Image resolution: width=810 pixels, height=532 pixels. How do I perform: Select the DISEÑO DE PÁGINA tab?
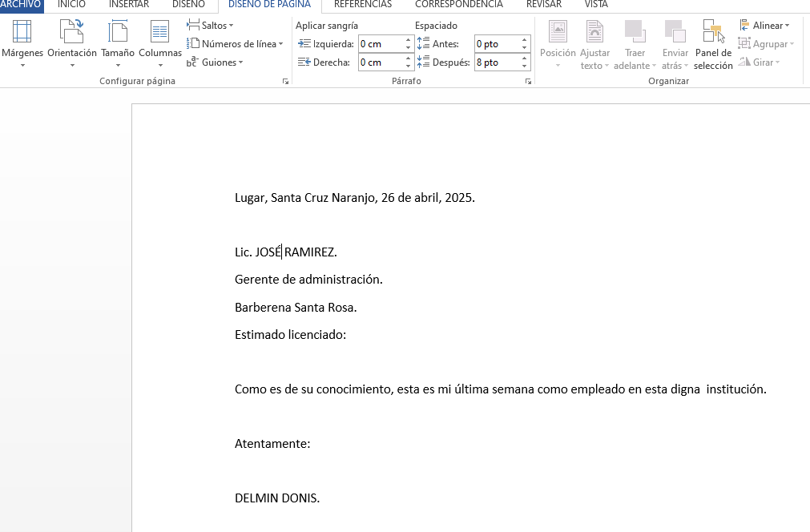tap(270, 5)
